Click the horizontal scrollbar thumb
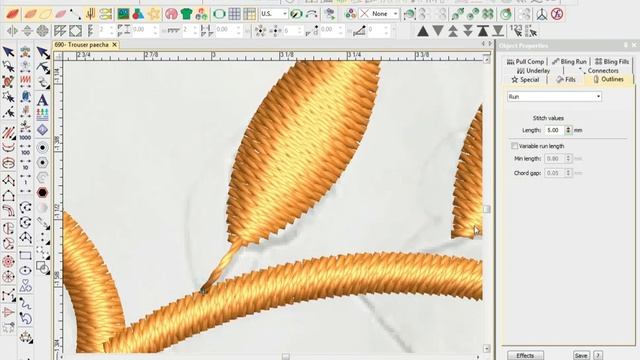The width and height of the screenshot is (640, 360). (x=285, y=357)
